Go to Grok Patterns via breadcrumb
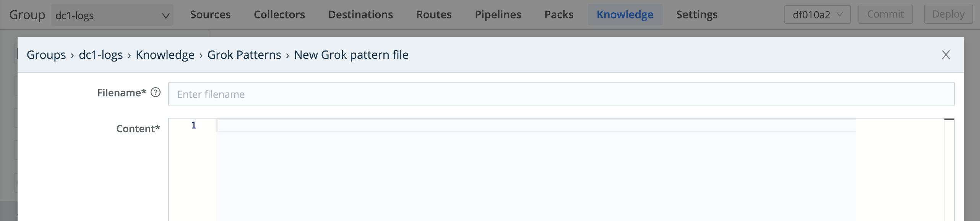Viewport: 980px width, 221px height. (x=244, y=55)
